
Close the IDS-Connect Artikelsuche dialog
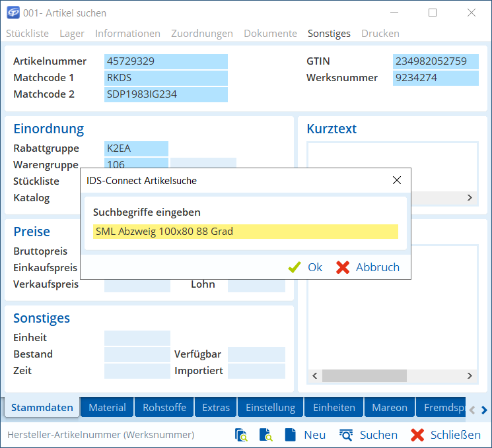(x=397, y=180)
